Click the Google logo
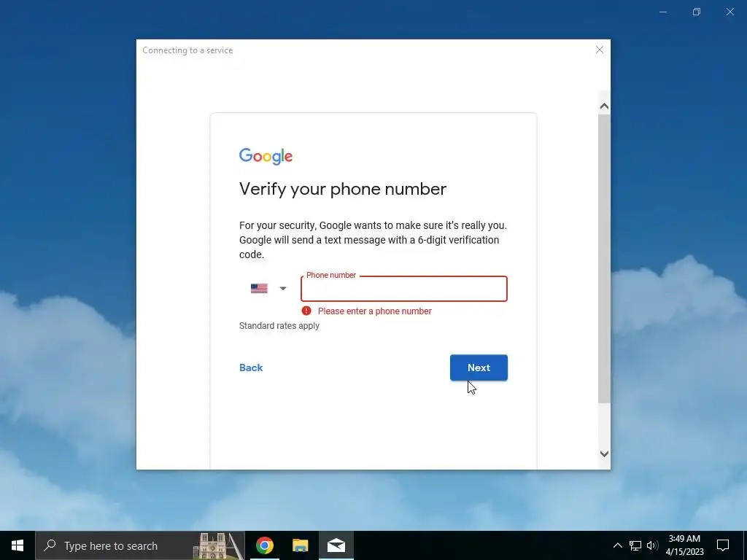747x560 pixels. pyautogui.click(x=266, y=156)
